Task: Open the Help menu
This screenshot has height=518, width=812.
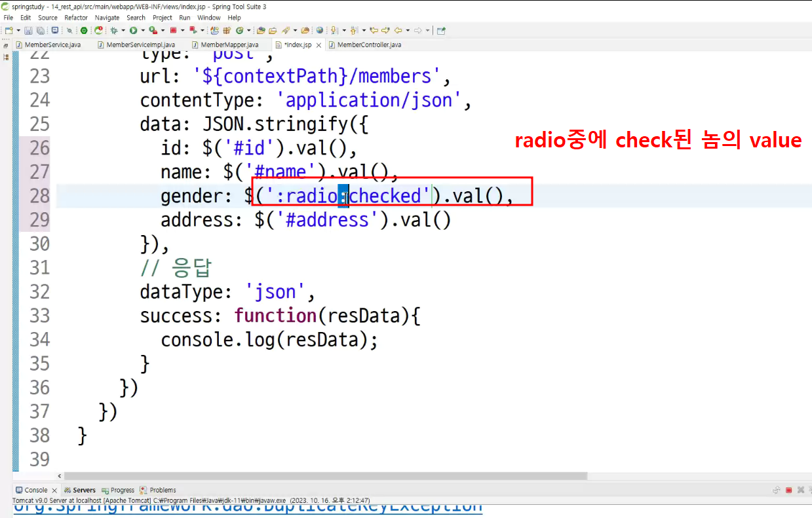Action: click(x=234, y=18)
